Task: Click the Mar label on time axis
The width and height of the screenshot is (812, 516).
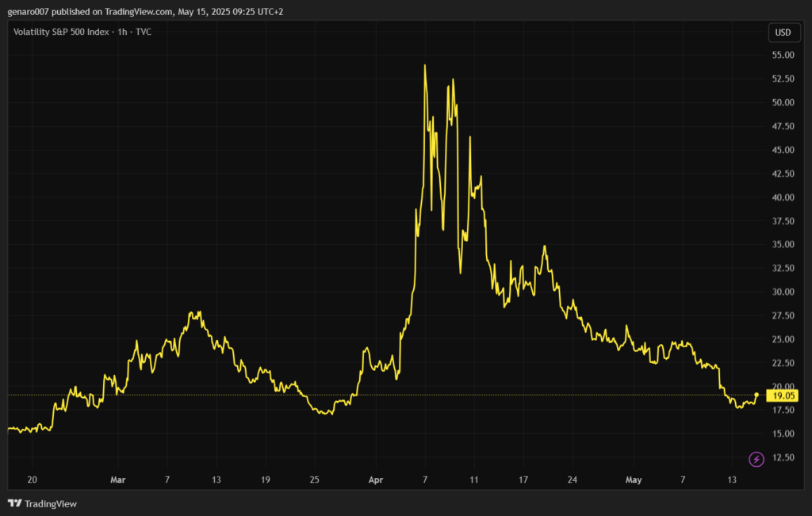Action: click(x=118, y=480)
